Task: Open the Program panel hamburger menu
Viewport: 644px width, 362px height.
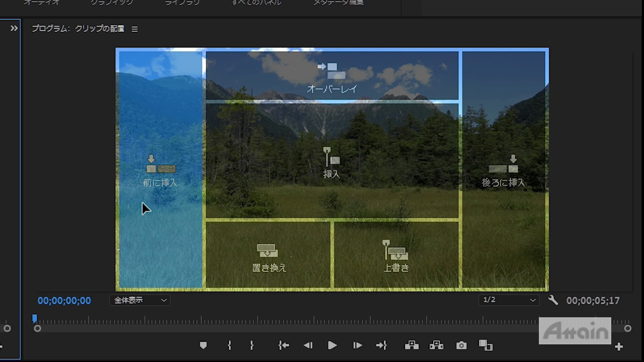Action: point(134,29)
